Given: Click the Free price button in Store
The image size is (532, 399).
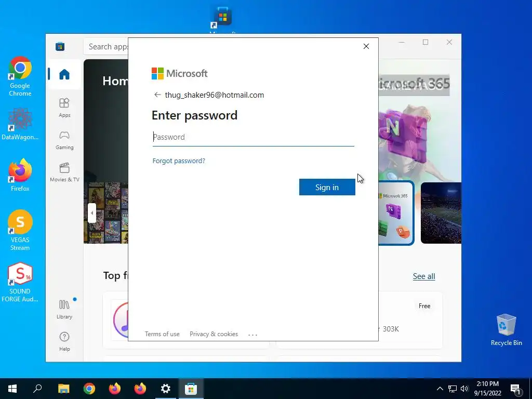Looking at the screenshot, I should (x=424, y=306).
